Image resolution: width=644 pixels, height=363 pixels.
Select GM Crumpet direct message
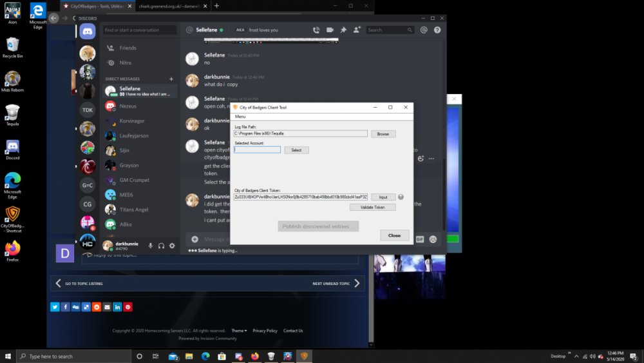[x=140, y=180]
